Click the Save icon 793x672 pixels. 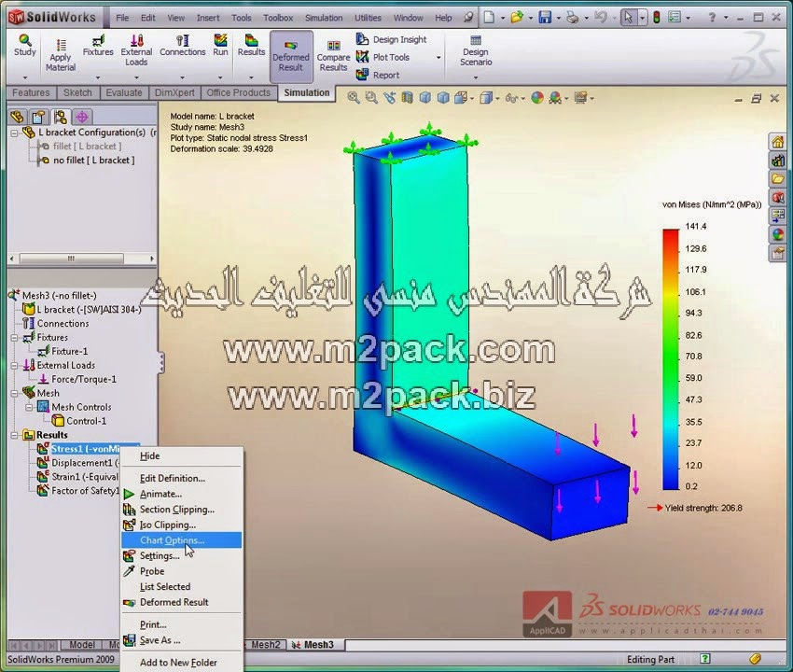pos(545,18)
